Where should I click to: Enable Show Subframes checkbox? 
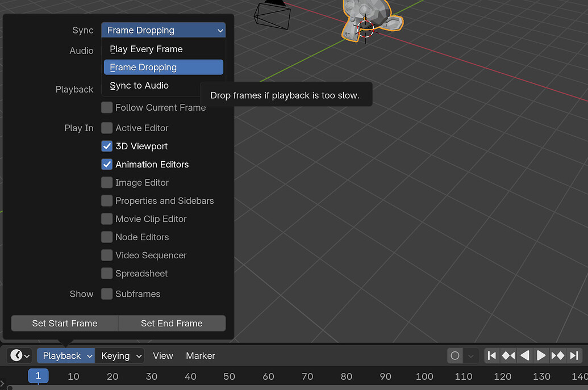point(107,293)
